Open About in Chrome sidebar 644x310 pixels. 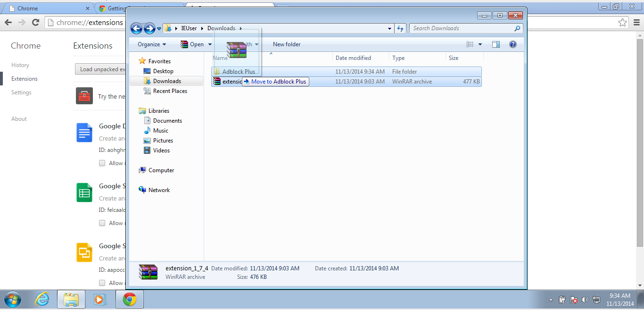[x=19, y=119]
